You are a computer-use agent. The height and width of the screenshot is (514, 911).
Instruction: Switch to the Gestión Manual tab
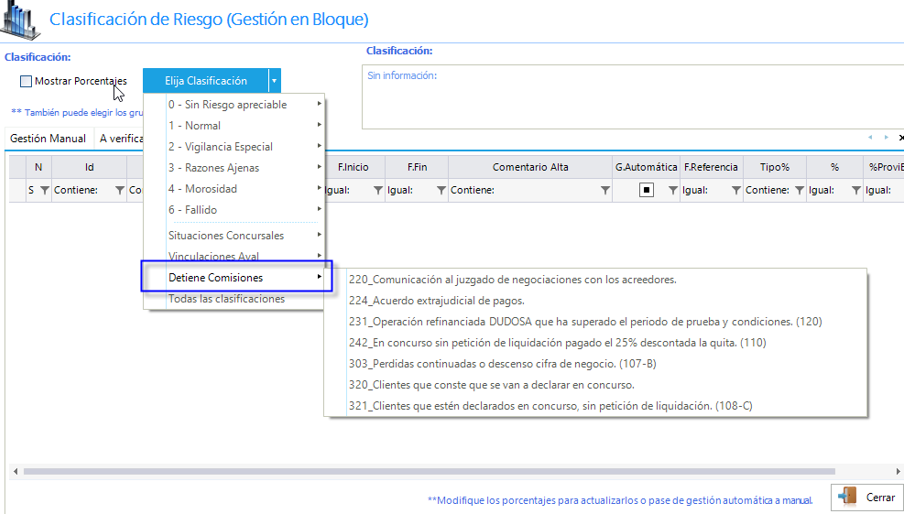48,139
